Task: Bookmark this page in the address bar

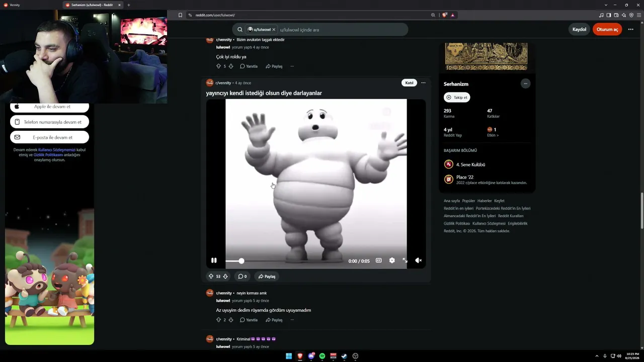Action: 180,15
